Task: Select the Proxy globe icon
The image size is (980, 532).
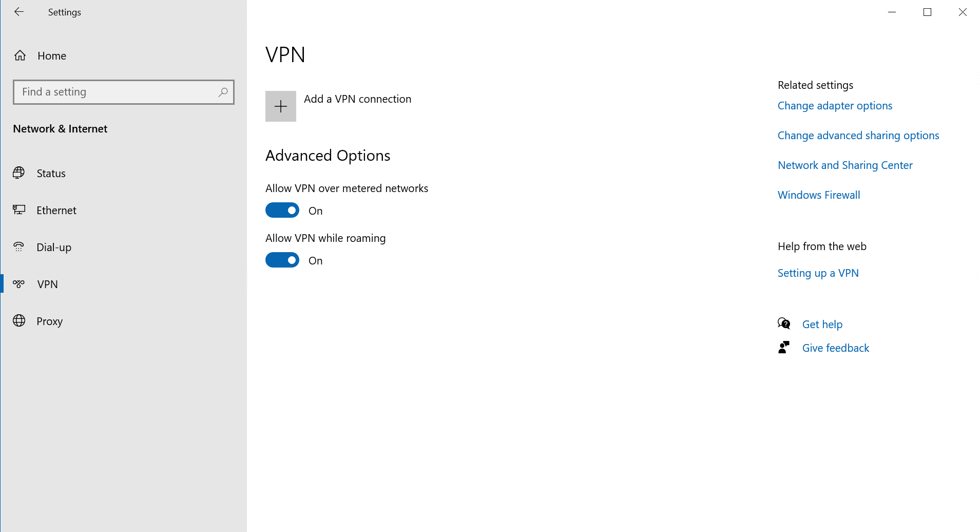Action: tap(19, 321)
